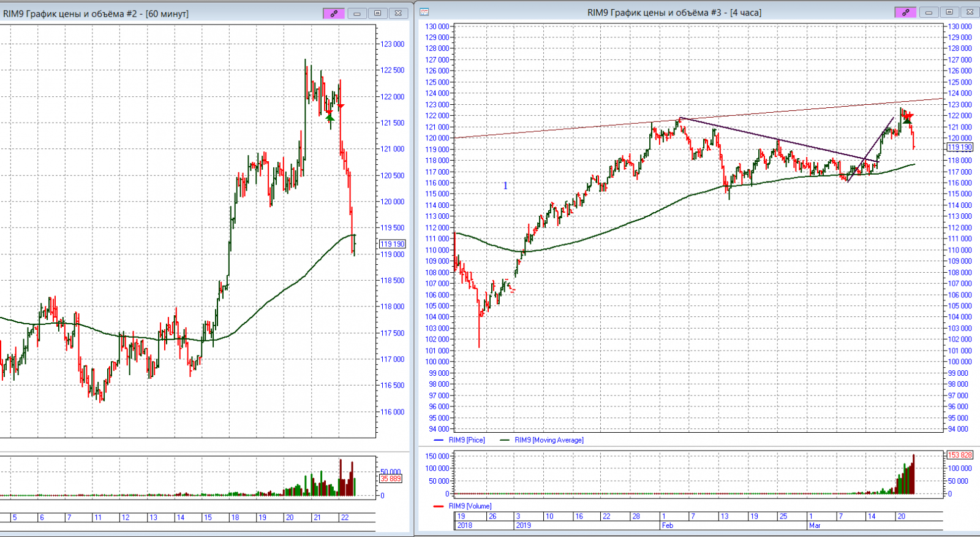Click the Mar month label on the time axis
This screenshot has height=537, width=980.
[x=814, y=525]
